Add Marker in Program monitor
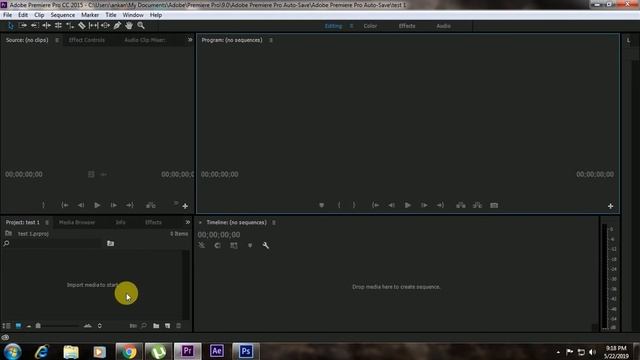640x360 pixels. click(322, 205)
